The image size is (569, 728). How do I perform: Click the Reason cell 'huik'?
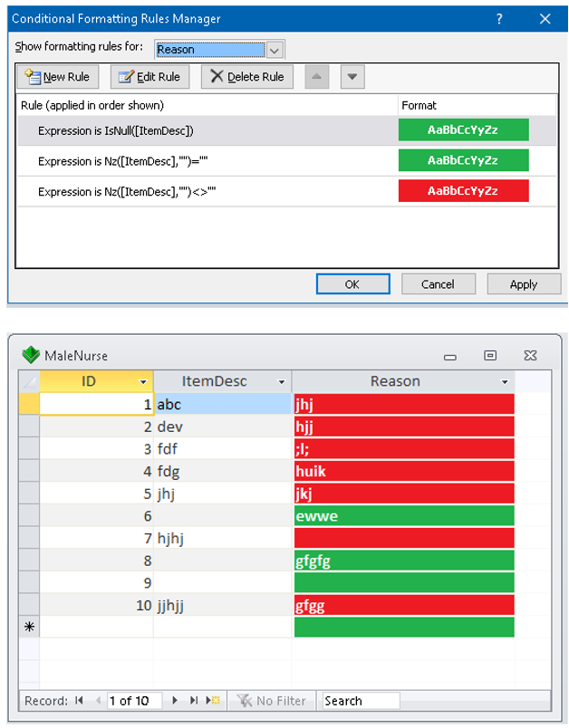point(404,471)
